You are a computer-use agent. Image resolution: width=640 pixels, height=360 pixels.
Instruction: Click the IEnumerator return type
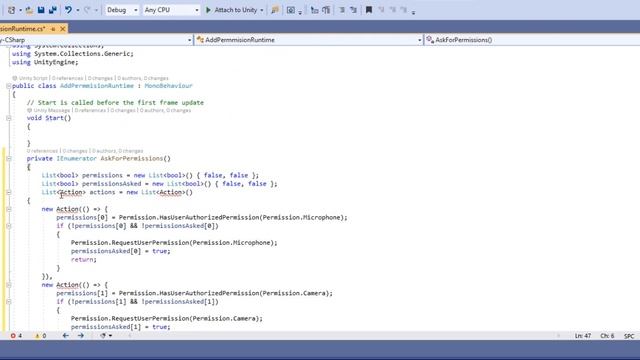tap(76, 158)
